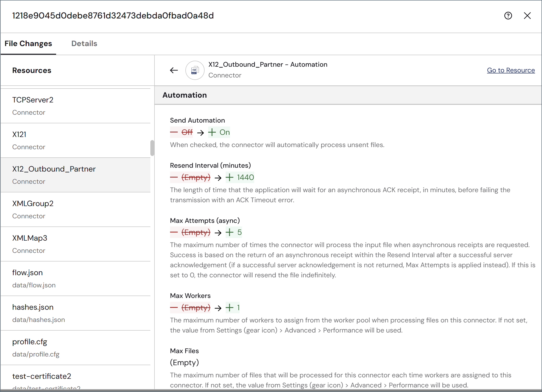The height and width of the screenshot is (392, 542).
Task: Select flow.json file resource
Action: coord(76,279)
